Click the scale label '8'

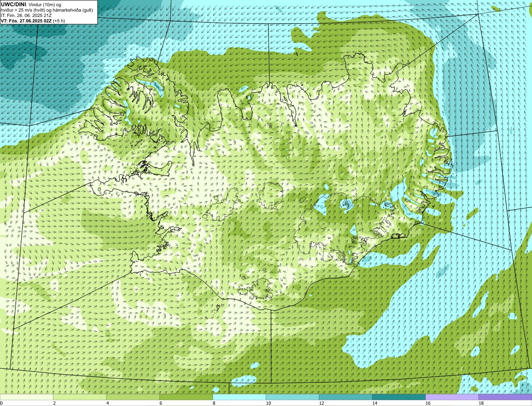pos(214,403)
